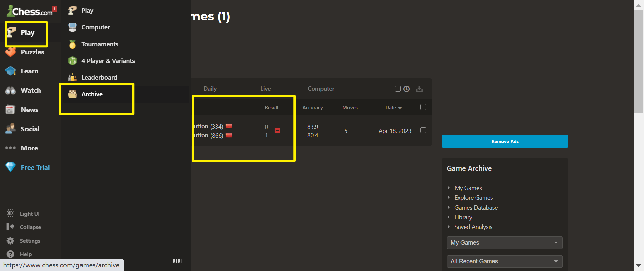Viewport: 644px width, 271px height.
Task: Click the News newspaper icon
Action: coord(10,110)
